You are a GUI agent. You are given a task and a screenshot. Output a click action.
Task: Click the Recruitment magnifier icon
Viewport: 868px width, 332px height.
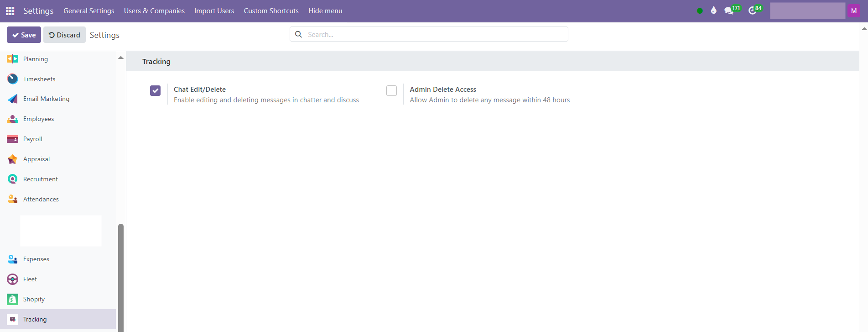[x=13, y=179]
